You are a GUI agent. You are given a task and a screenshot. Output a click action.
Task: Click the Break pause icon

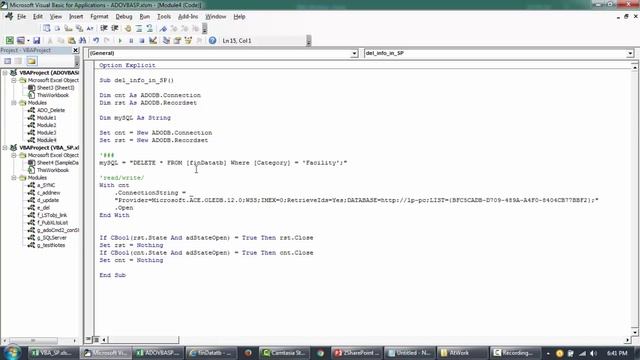point(131,40)
